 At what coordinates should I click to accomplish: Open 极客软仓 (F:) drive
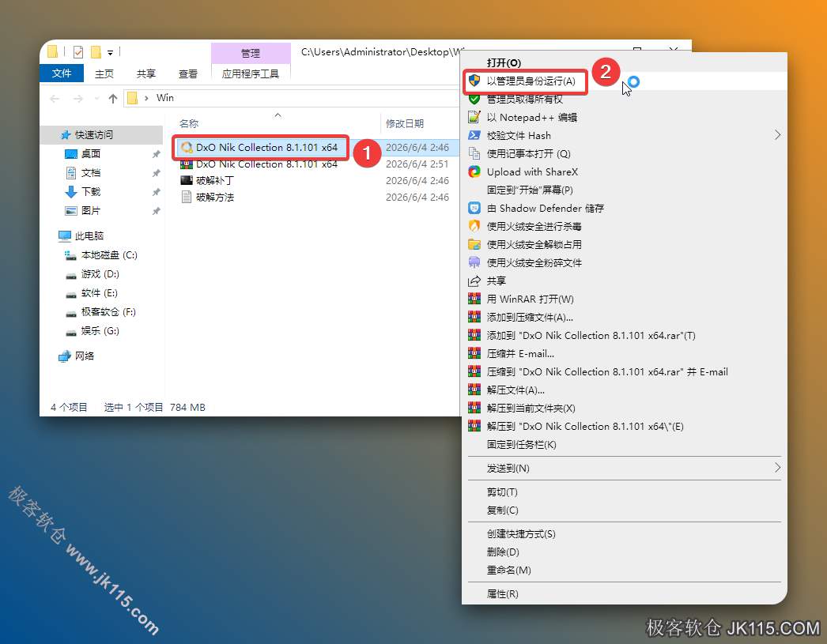click(x=108, y=312)
